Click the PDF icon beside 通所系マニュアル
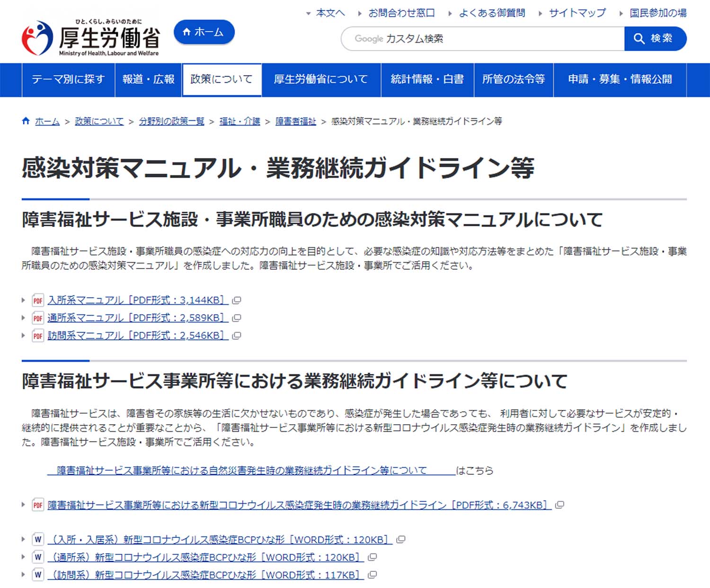The height and width of the screenshot is (588, 710). (x=38, y=318)
